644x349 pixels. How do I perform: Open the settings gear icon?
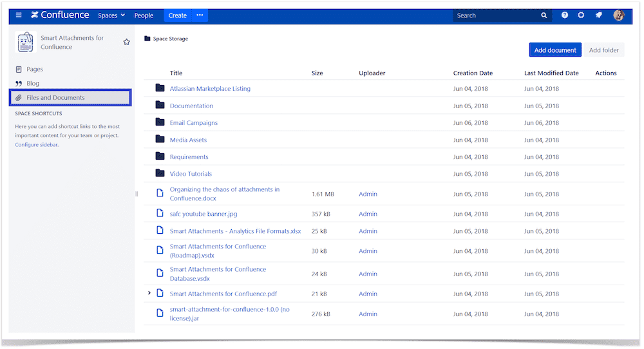[x=581, y=15]
